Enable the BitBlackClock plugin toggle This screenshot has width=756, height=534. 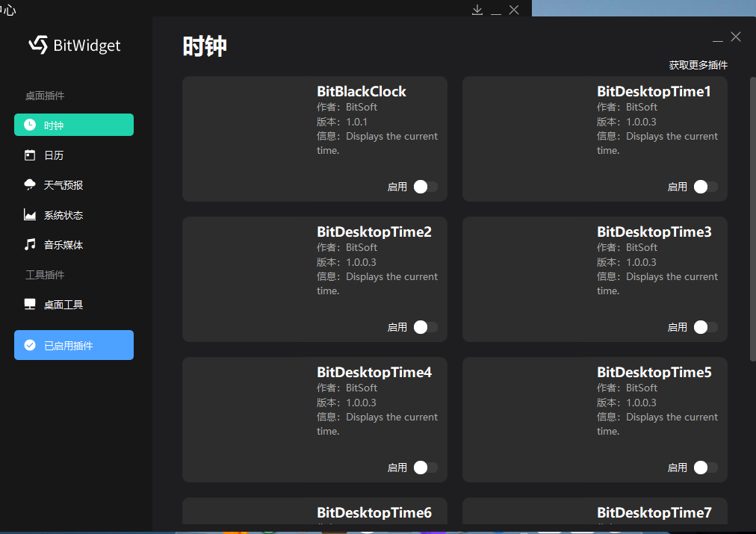click(425, 187)
